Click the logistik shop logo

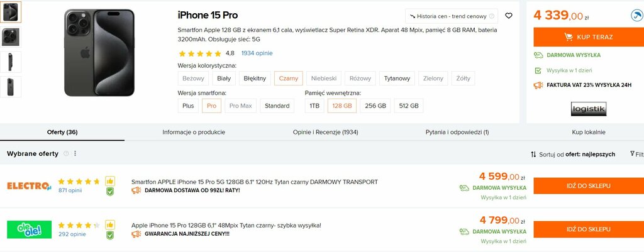(x=589, y=109)
